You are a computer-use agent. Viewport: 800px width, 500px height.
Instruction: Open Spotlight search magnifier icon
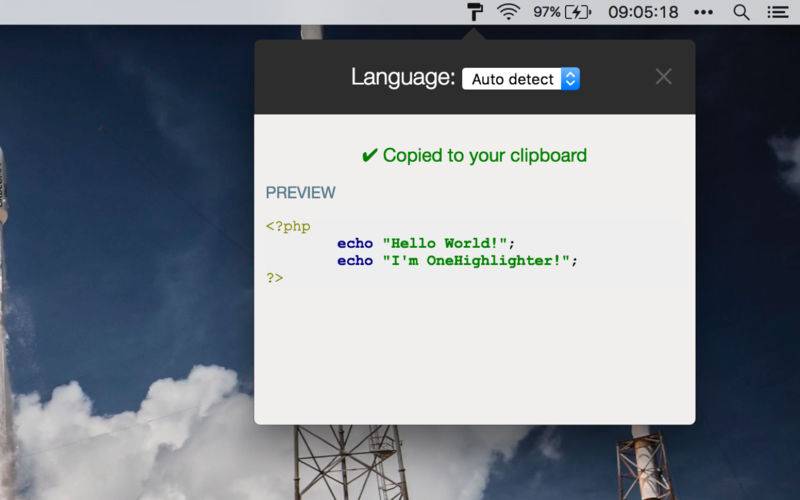[x=741, y=12]
